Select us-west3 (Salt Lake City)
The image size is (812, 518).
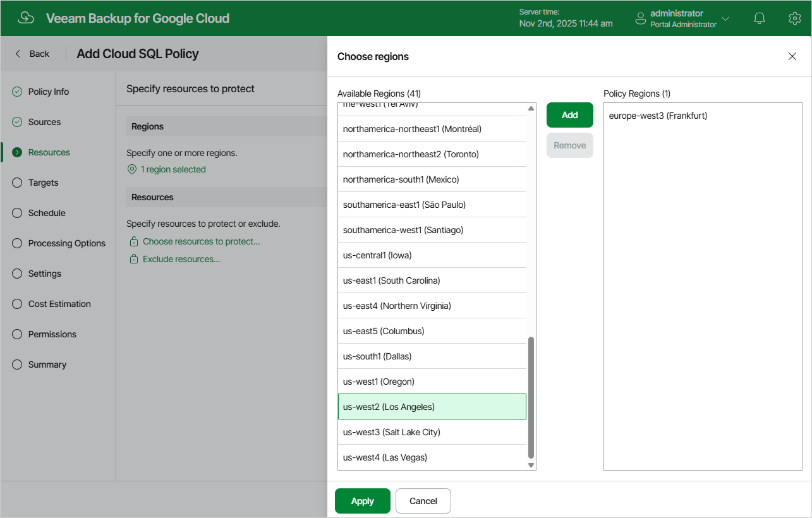(x=432, y=432)
